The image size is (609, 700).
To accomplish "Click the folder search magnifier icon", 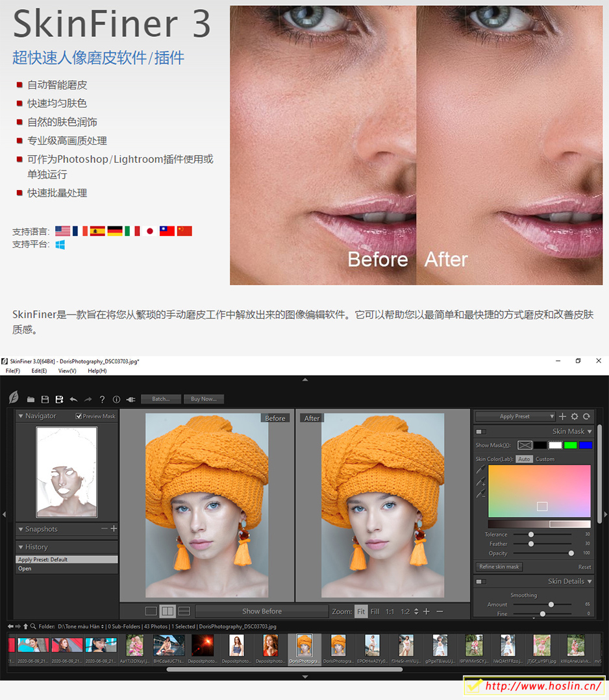I will [x=33, y=626].
